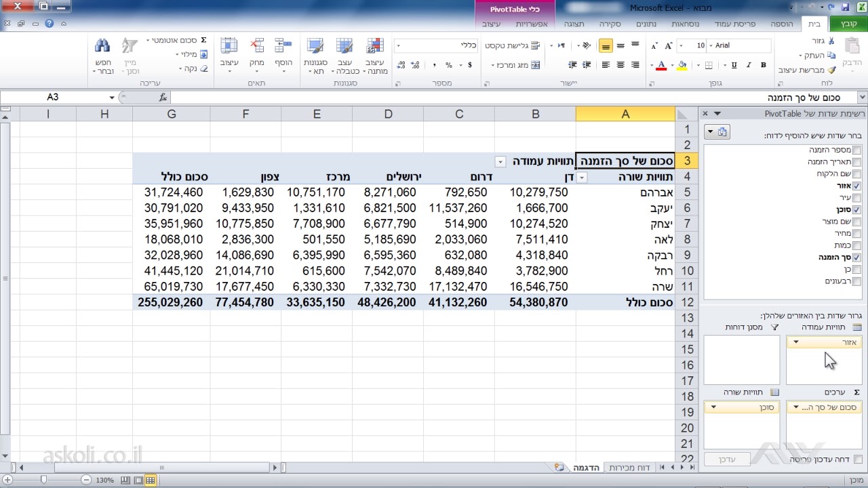Click the Format Painter brush icon
This screenshot has height=488, width=868.
[x=831, y=70]
